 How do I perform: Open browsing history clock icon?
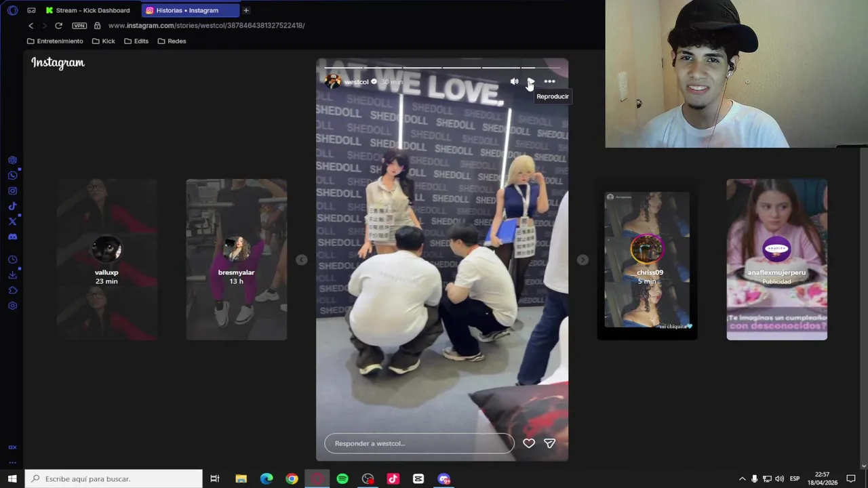(12, 260)
